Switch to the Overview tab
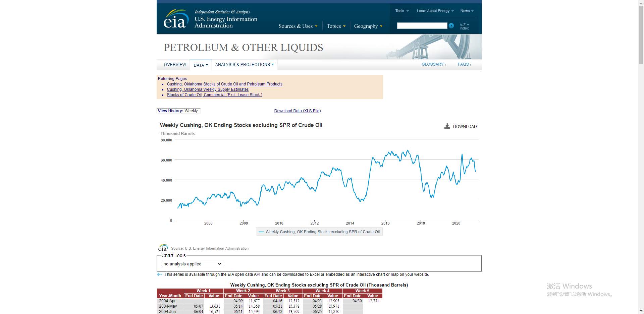This screenshot has height=314, width=644. coord(175,65)
